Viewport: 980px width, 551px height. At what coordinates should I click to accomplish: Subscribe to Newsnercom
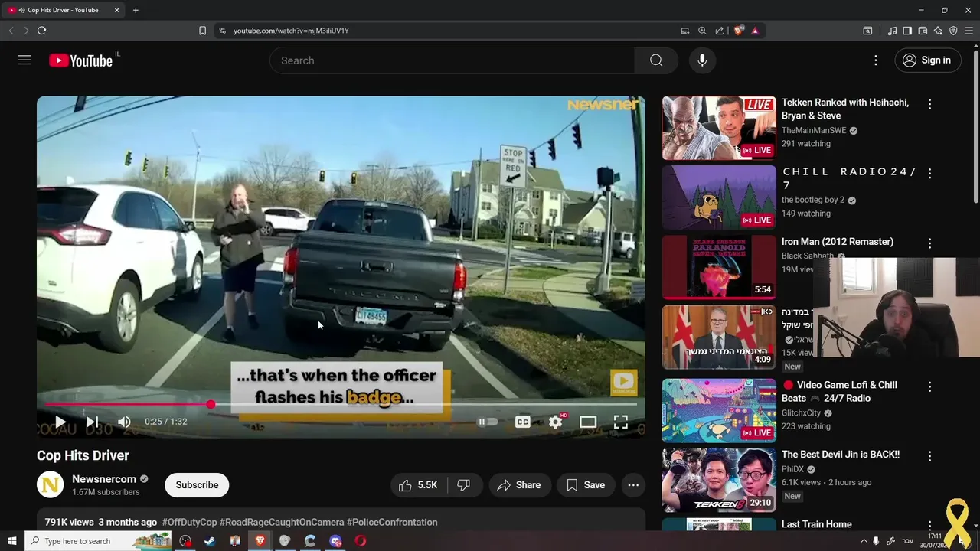point(197,485)
